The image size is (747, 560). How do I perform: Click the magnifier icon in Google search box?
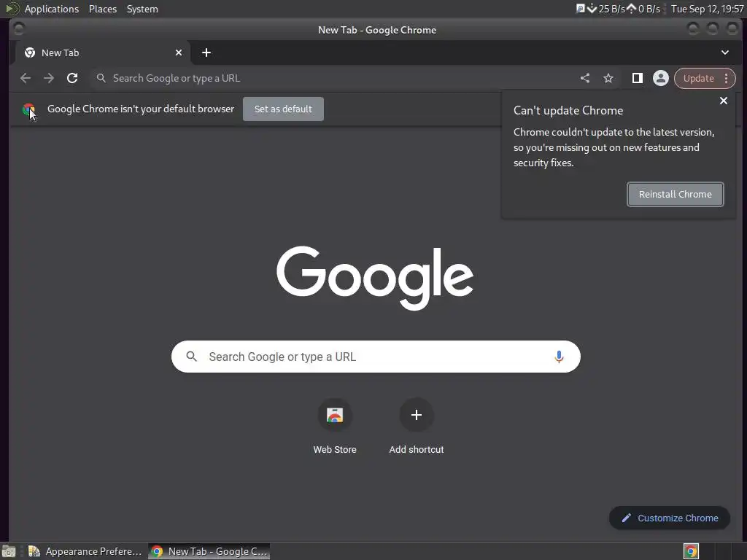click(x=192, y=357)
